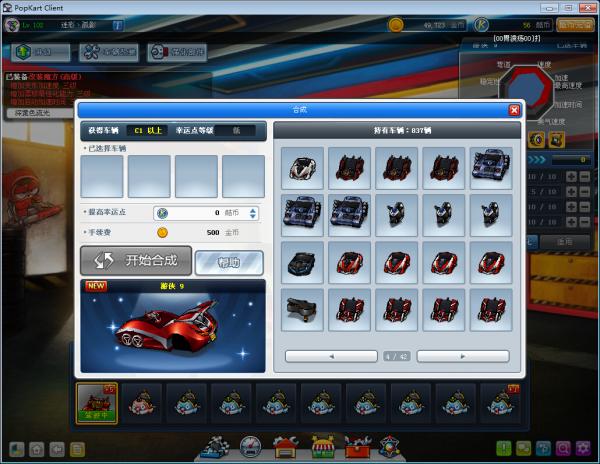Image resolution: width=600 pixels, height=464 pixels.
Task: Pick the last motorcycle in the second row
Action: 491,215
